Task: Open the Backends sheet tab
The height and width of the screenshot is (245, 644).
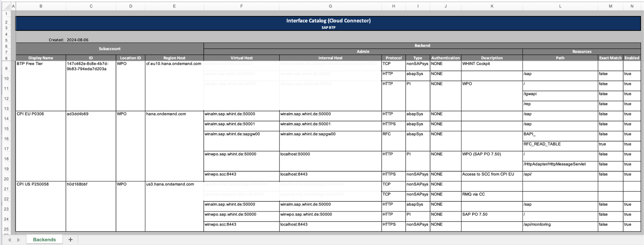Action: click(44, 240)
